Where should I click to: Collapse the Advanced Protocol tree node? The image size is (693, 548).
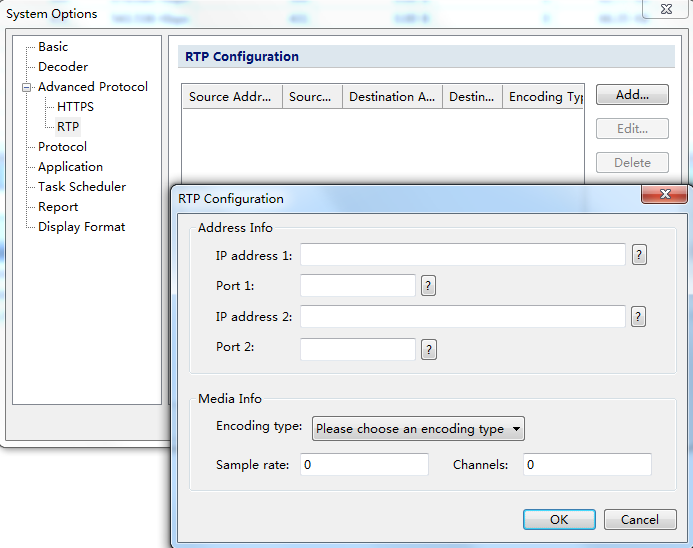pyautogui.click(x=27, y=87)
